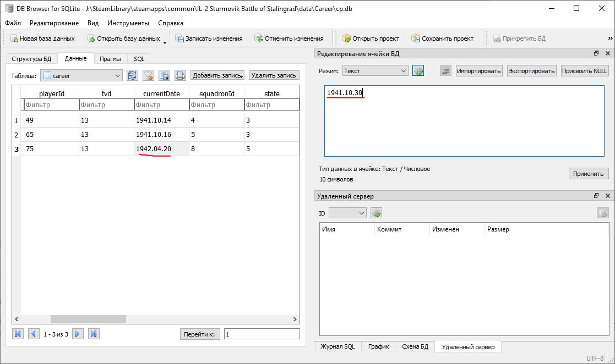The height and width of the screenshot is (364, 615).
Task: Open the Файл menu
Action: [x=13, y=23]
